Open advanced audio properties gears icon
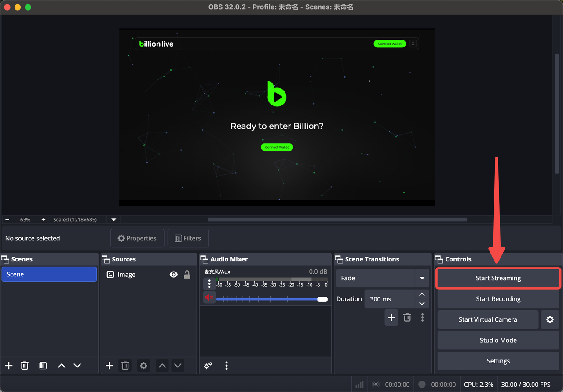Image resolution: width=563 pixels, height=392 pixels. (x=208, y=366)
